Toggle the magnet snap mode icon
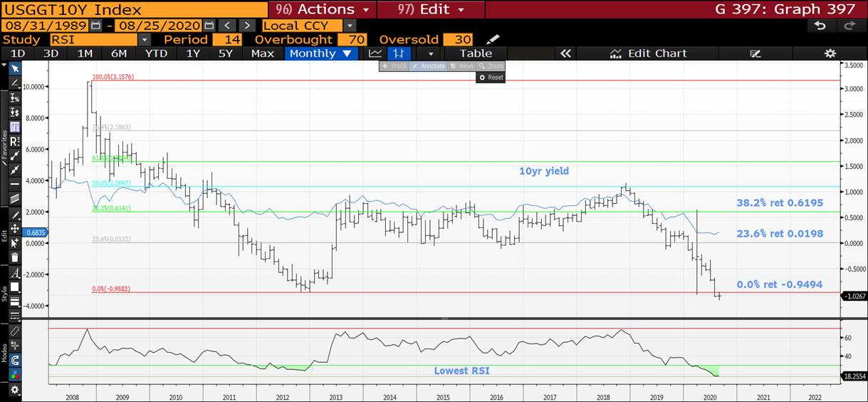The width and height of the screenshot is (868, 402). coord(14,360)
